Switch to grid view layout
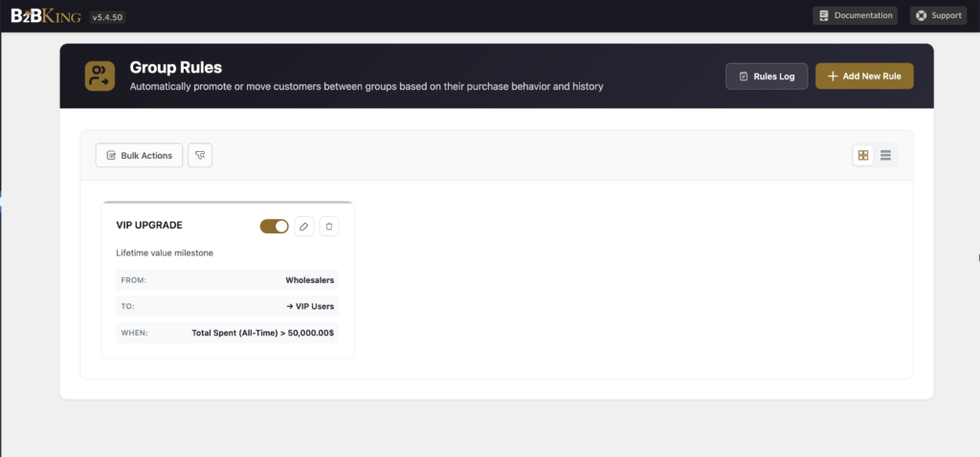The image size is (980, 457). [863, 155]
